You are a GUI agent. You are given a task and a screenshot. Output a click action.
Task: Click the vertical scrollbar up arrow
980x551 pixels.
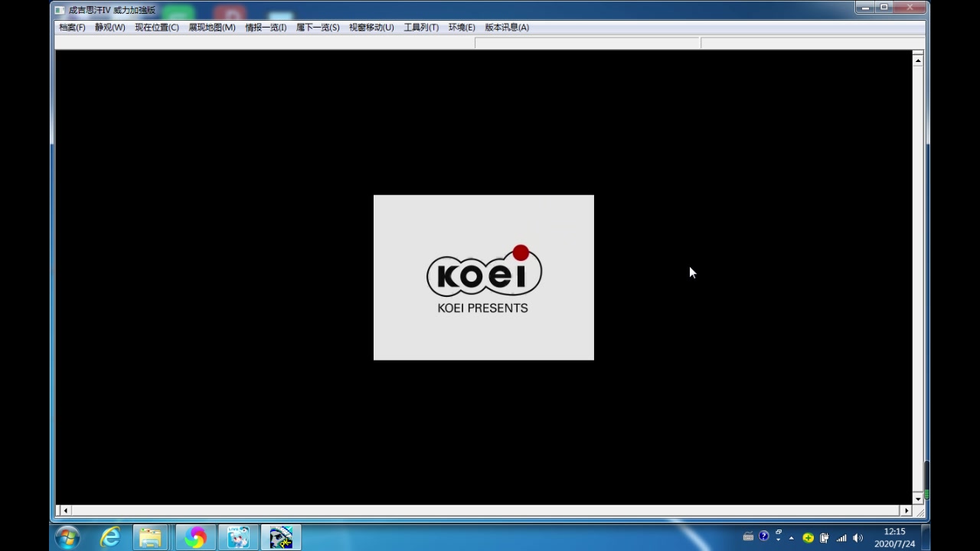[x=918, y=60]
